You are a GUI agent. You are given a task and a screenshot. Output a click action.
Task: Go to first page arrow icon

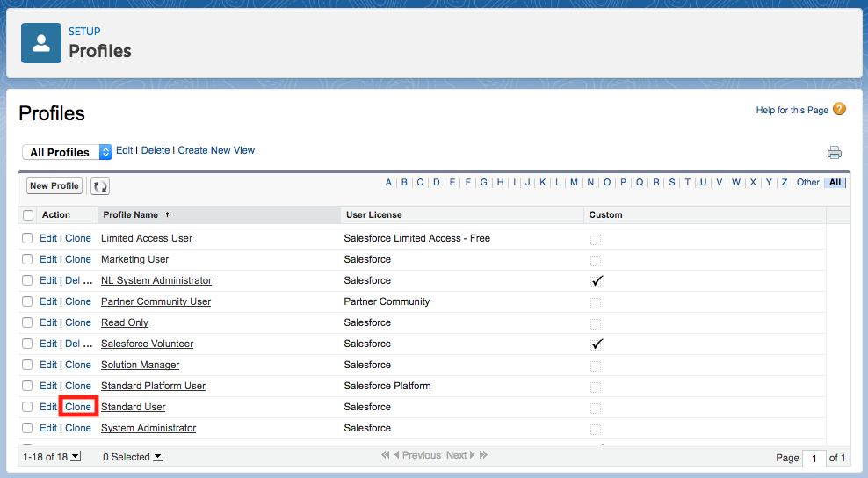pos(386,455)
